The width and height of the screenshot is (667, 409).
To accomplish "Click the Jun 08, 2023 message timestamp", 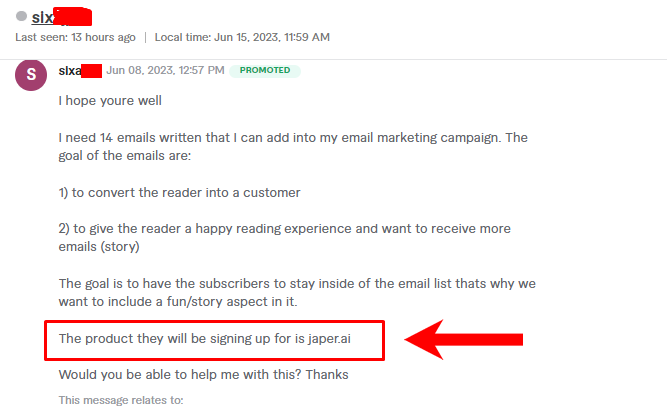I will [164, 71].
